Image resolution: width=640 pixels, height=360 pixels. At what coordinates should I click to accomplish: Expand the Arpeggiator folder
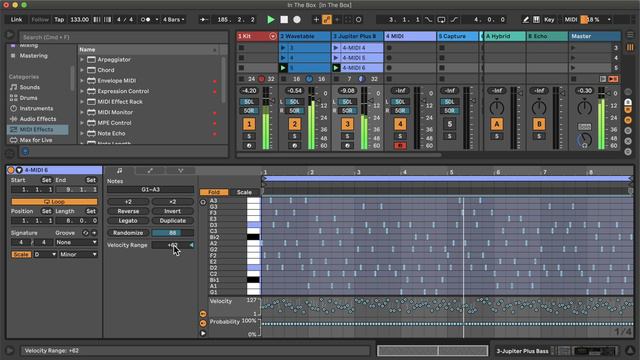tap(82, 60)
